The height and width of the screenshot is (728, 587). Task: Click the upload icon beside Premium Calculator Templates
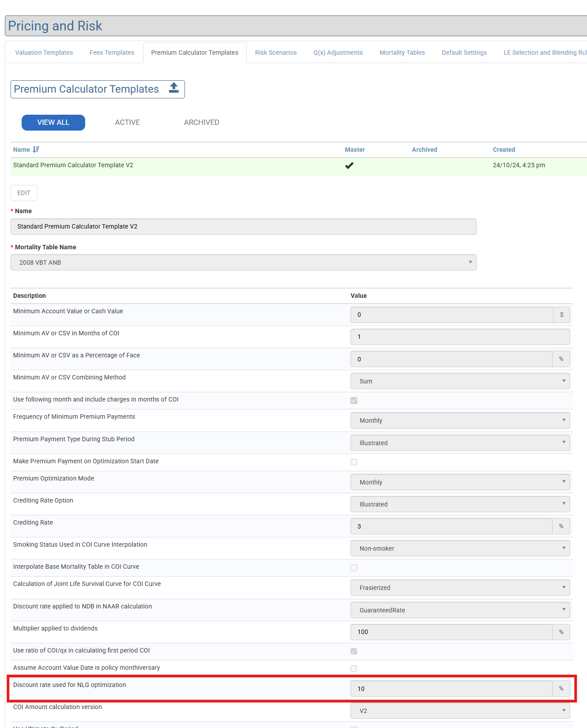(x=174, y=88)
